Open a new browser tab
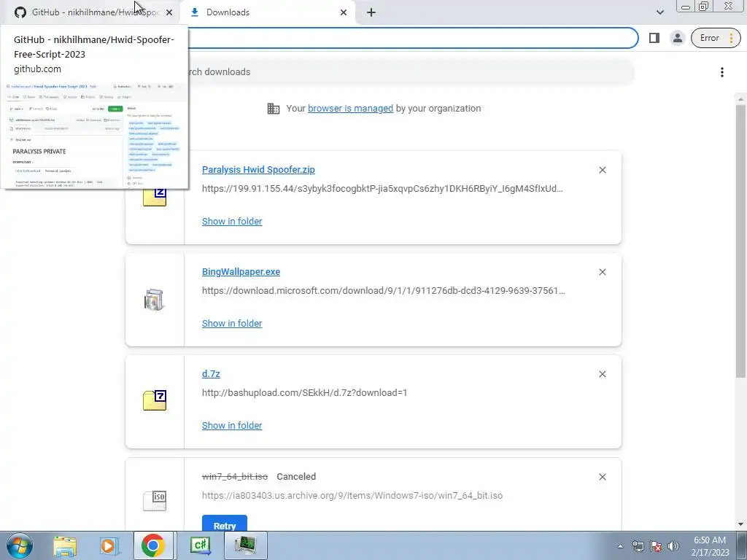The height and width of the screenshot is (560, 747). (371, 13)
